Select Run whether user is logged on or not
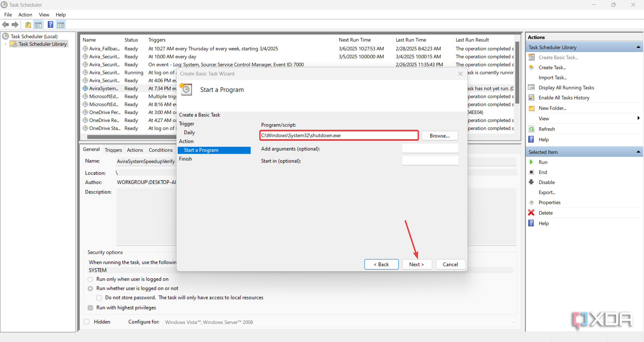 click(x=91, y=288)
